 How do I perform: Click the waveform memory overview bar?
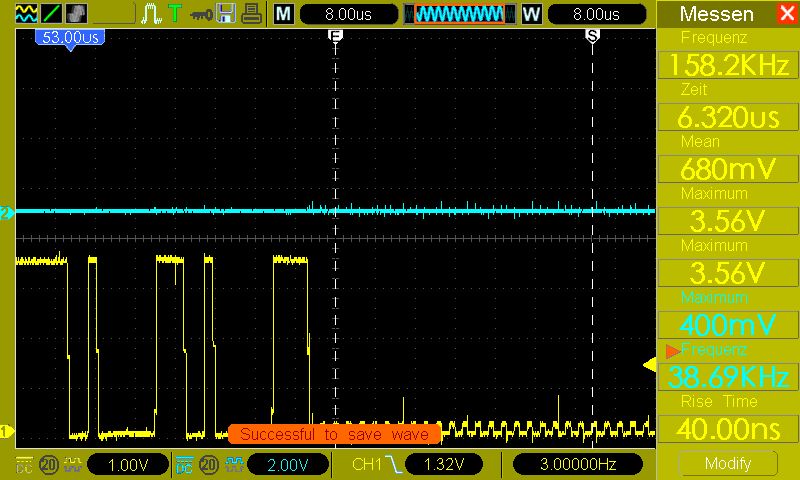(460, 14)
